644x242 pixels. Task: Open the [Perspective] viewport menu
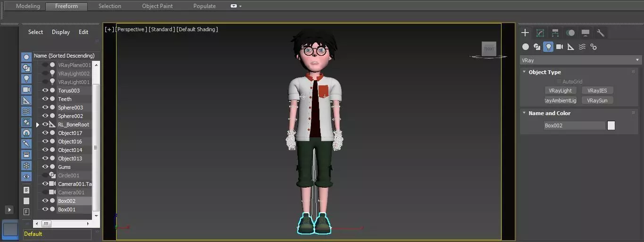(131, 29)
